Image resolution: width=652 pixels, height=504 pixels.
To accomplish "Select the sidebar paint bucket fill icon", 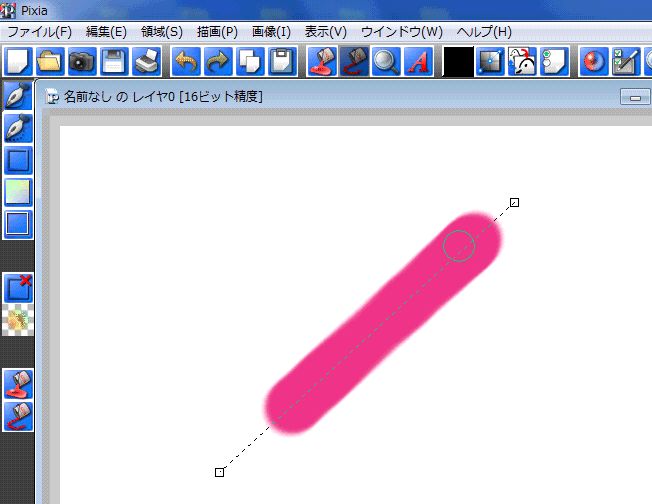I will [x=18, y=383].
